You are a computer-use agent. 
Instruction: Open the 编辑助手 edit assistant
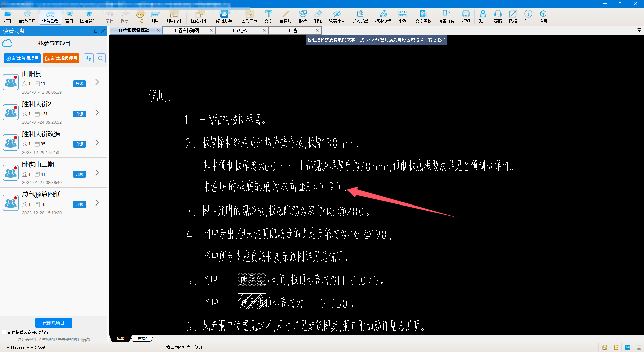224,17
